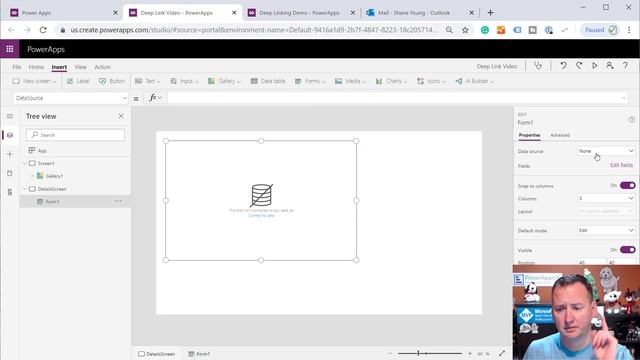Click Connect to data link in form
Viewport: 640px width, 360px height.
coord(261,215)
